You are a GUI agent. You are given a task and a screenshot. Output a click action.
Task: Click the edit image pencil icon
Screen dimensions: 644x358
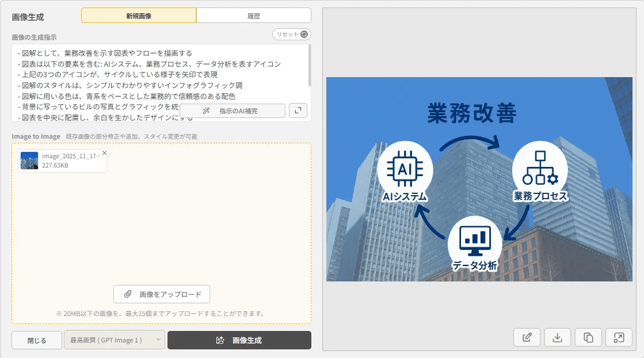click(x=527, y=337)
